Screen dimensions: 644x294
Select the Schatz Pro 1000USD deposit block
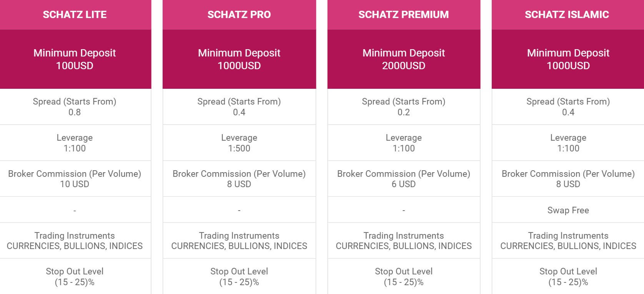[239, 59]
